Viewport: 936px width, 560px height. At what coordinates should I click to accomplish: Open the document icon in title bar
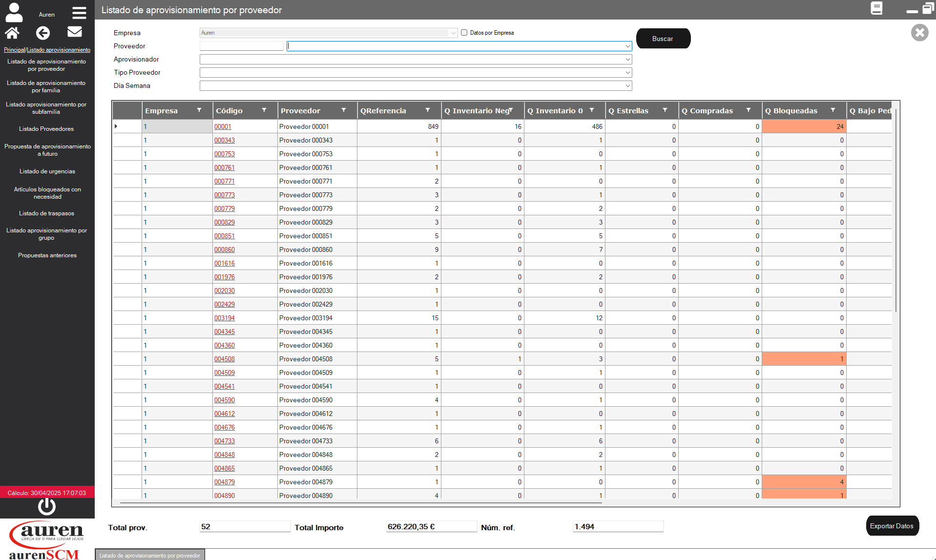[x=876, y=9]
